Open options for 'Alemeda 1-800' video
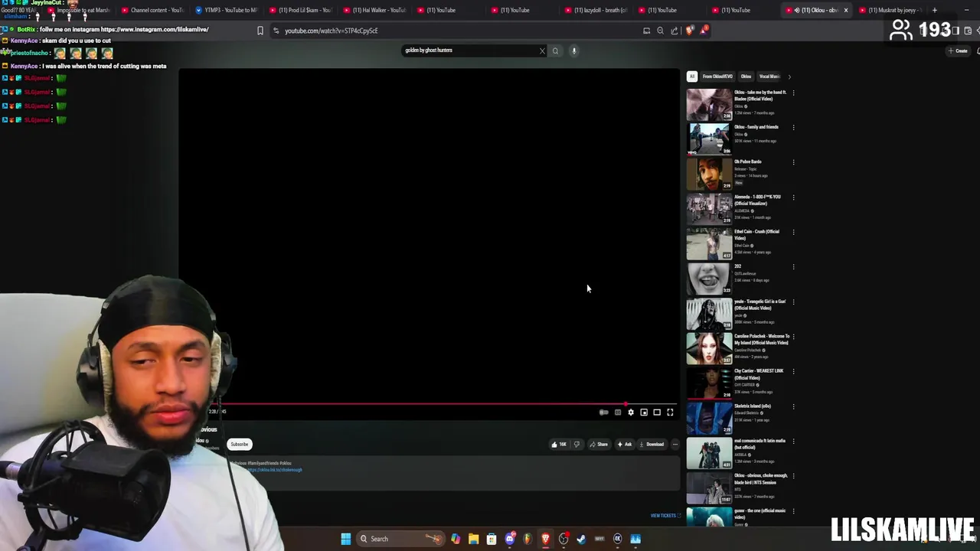 793,197
